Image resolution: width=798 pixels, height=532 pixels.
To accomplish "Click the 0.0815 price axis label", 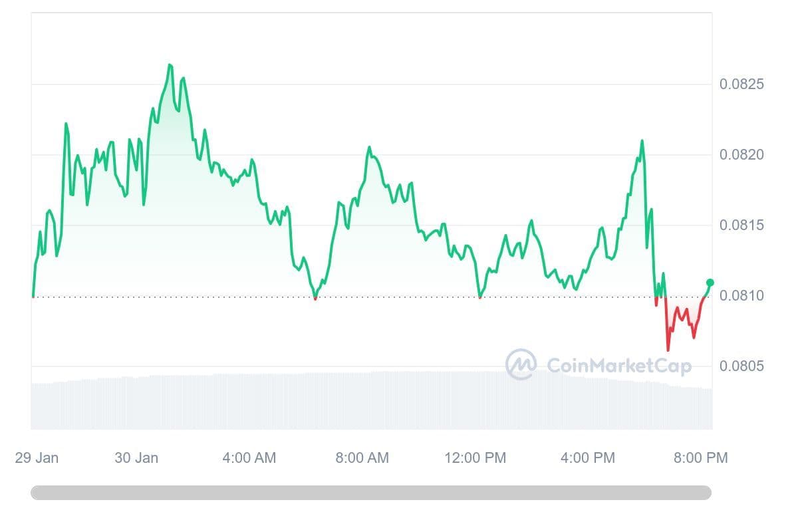I will (741, 225).
